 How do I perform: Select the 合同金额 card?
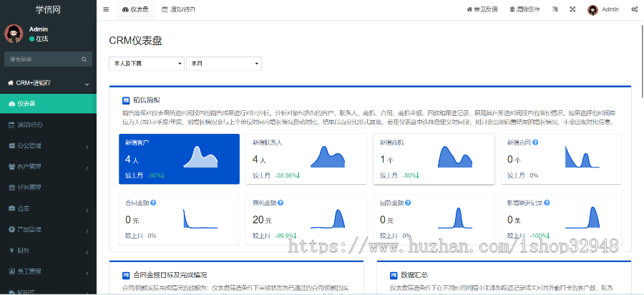tap(179, 219)
